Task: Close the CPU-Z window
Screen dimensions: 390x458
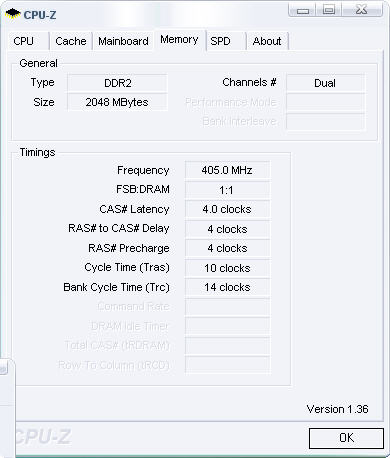Action: [x=361, y=10]
